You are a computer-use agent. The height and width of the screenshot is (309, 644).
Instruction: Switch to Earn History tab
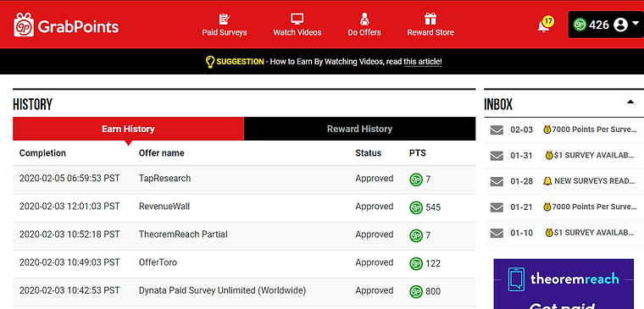[128, 129]
